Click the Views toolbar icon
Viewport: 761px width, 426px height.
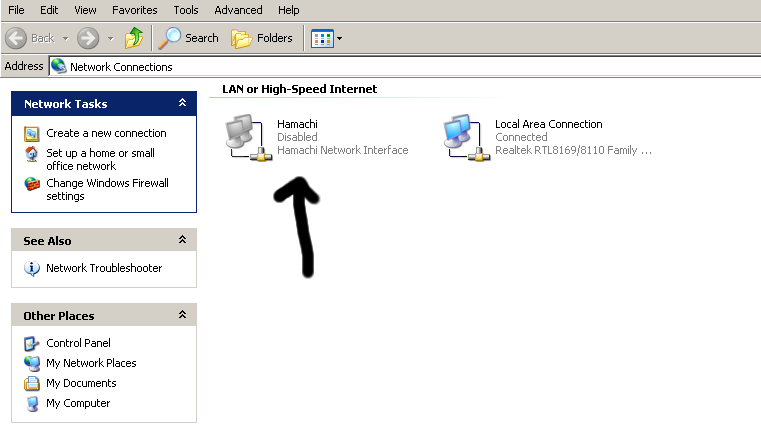322,38
